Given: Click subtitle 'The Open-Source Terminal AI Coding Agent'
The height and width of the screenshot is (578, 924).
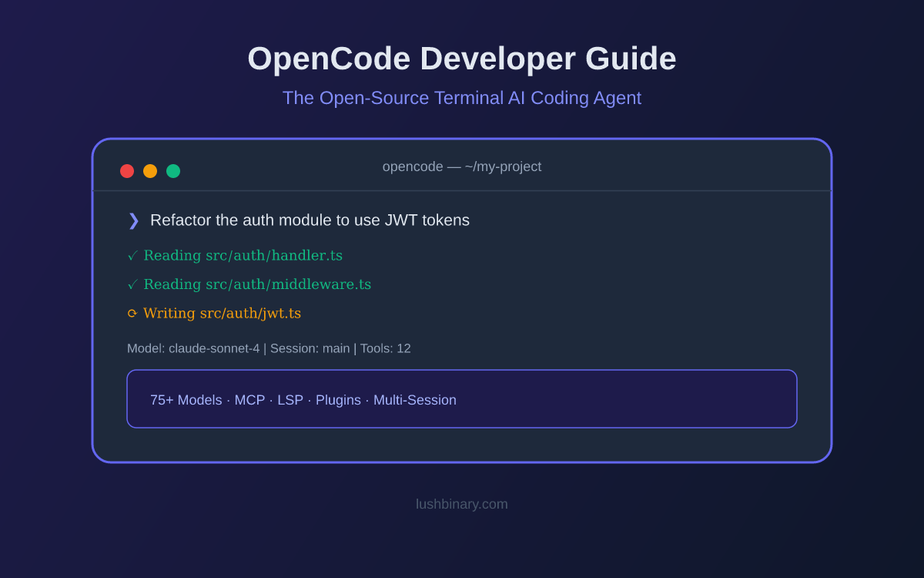Looking at the screenshot, I should click(x=462, y=98).
